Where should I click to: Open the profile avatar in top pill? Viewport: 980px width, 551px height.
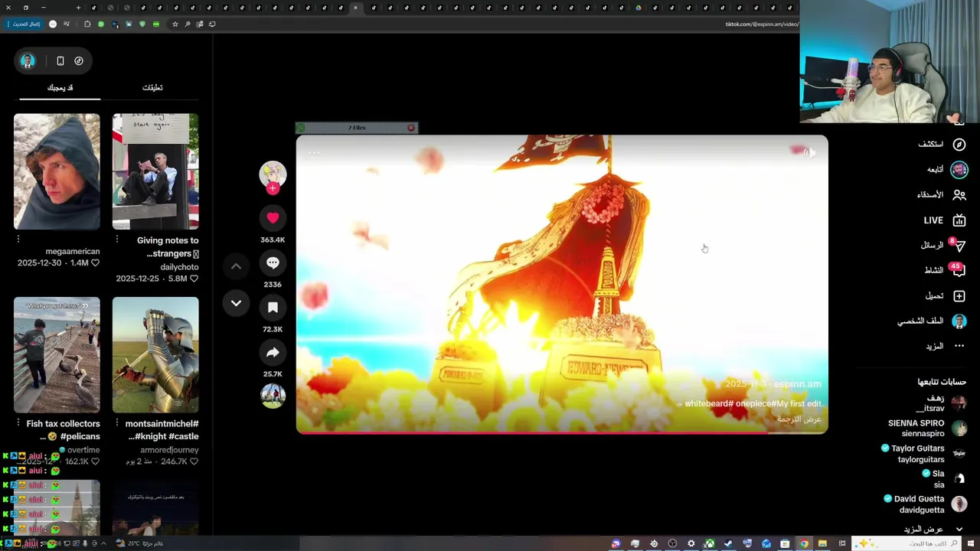click(28, 60)
